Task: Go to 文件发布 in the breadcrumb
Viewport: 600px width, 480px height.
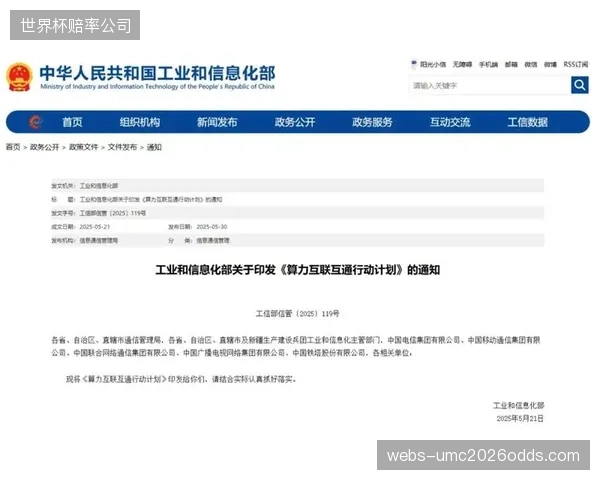Action: (x=122, y=147)
